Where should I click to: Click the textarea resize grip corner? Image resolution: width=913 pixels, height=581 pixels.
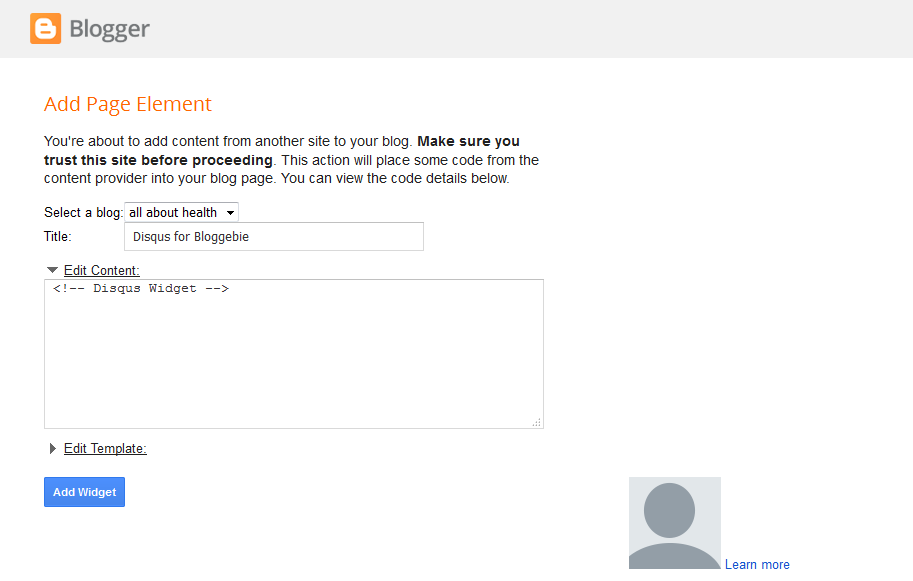coord(537,422)
